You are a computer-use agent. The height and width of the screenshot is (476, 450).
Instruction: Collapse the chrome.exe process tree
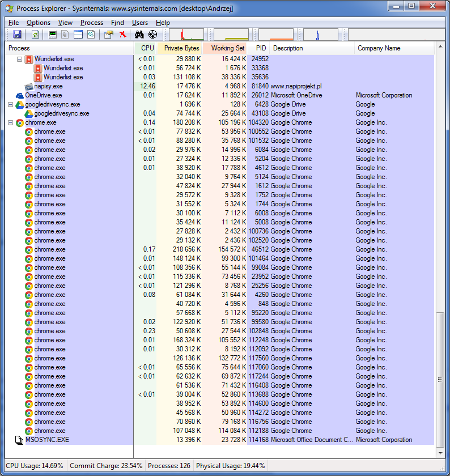click(10, 122)
